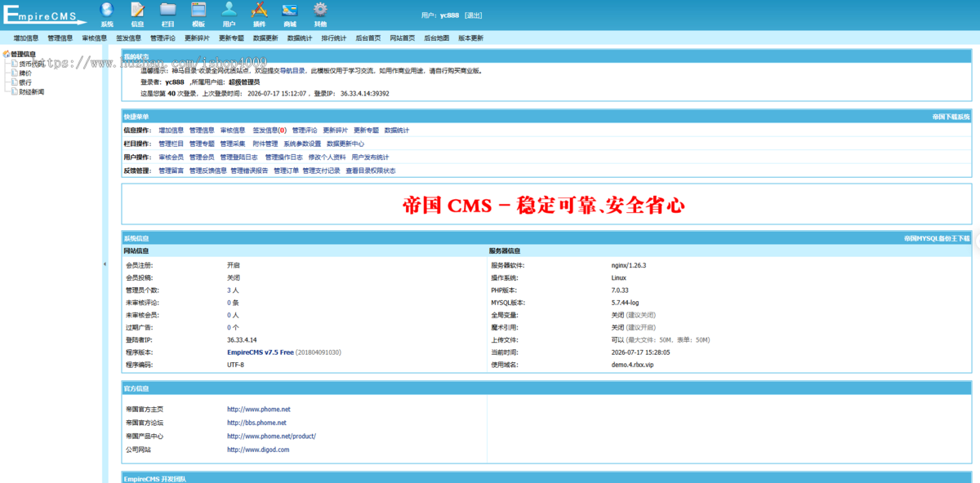Open 管理登陆日志 in the quick menu
The height and width of the screenshot is (483, 980).
239,157
